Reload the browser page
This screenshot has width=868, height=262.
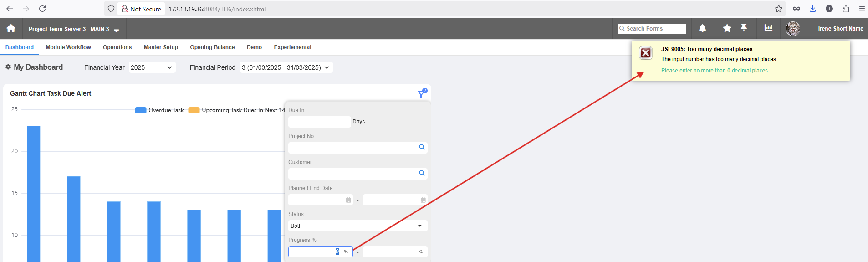(x=42, y=9)
